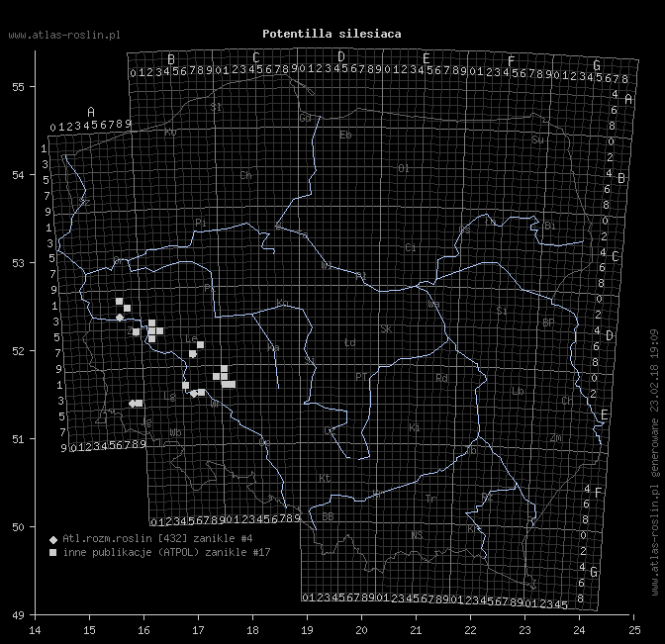Click longitude axis label 21

coord(416,630)
